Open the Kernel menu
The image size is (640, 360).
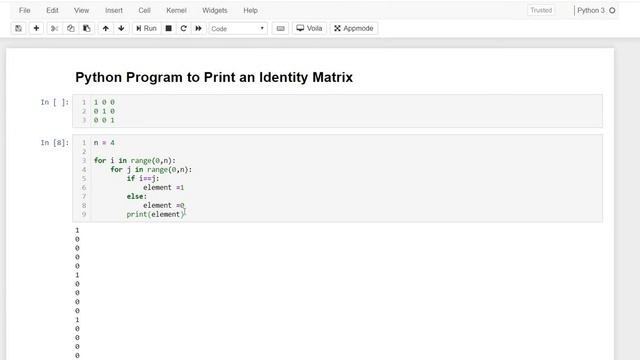coord(176,10)
